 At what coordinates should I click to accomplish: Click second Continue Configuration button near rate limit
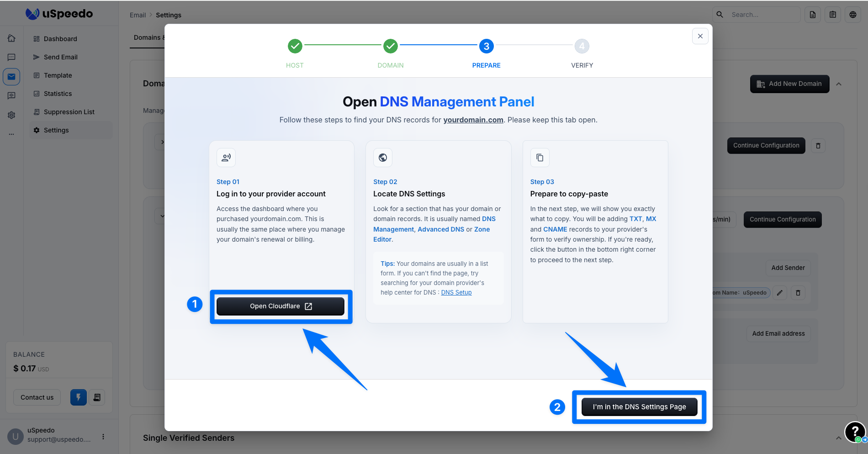(x=783, y=220)
